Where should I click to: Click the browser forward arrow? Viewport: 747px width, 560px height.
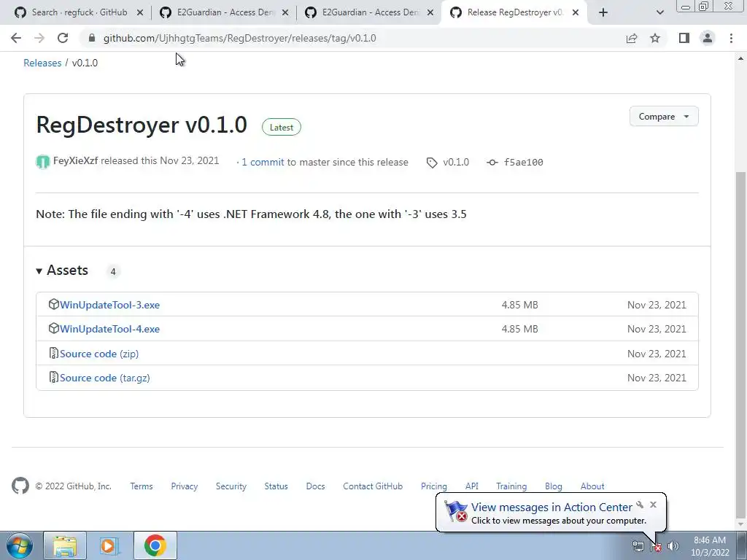pyautogui.click(x=39, y=38)
